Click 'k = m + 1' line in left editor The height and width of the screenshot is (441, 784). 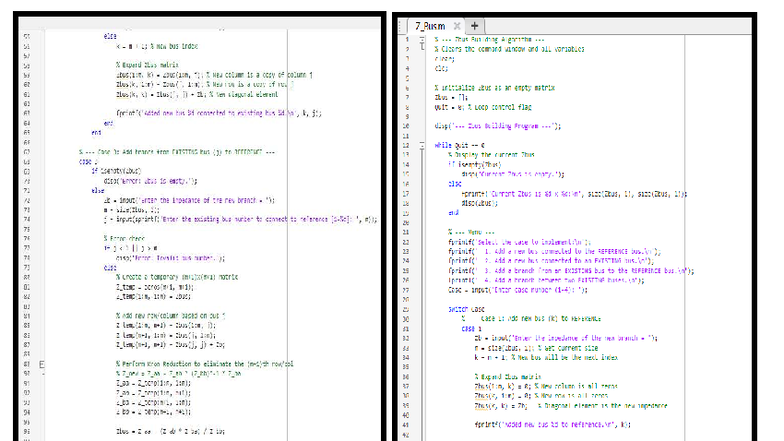coord(157,46)
